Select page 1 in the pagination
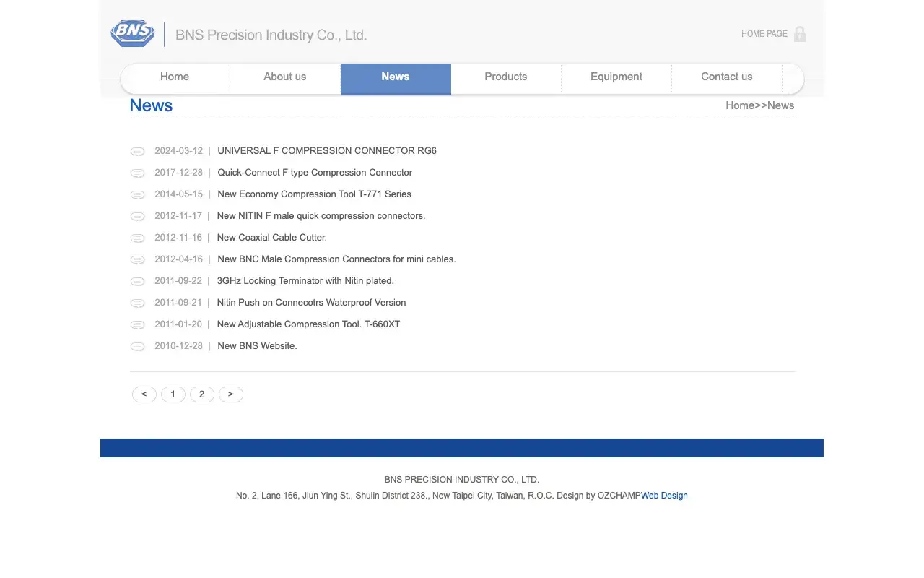 pyautogui.click(x=173, y=394)
